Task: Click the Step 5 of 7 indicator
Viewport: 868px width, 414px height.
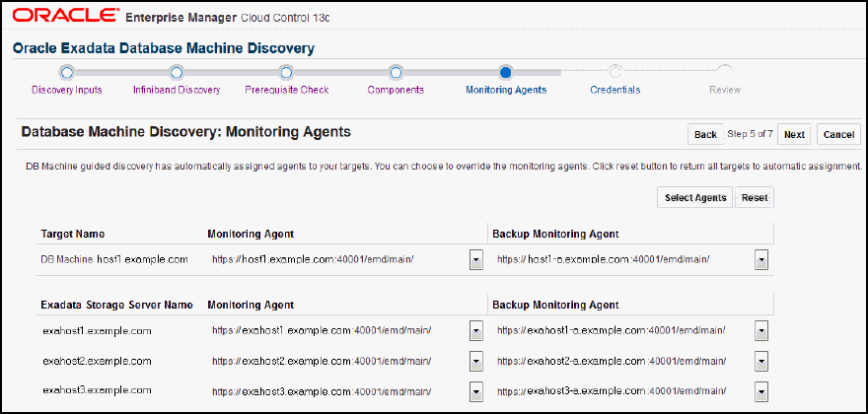Action: (x=750, y=134)
